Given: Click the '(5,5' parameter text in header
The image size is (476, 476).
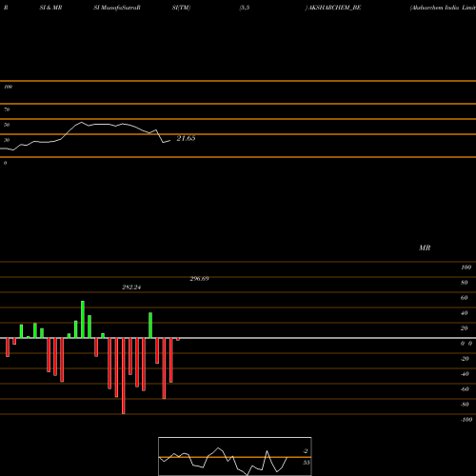Looking at the screenshot, I should 245,8.
